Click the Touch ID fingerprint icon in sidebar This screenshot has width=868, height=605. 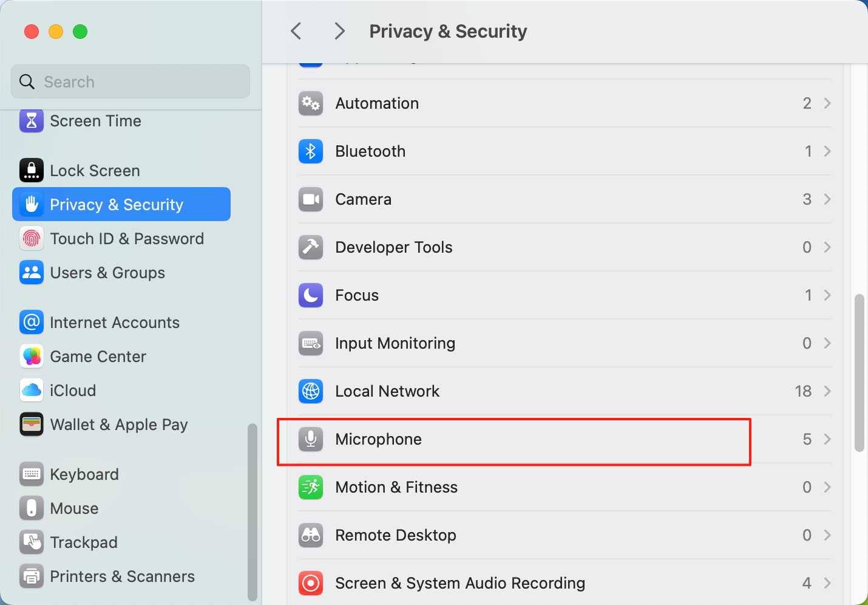coord(32,239)
